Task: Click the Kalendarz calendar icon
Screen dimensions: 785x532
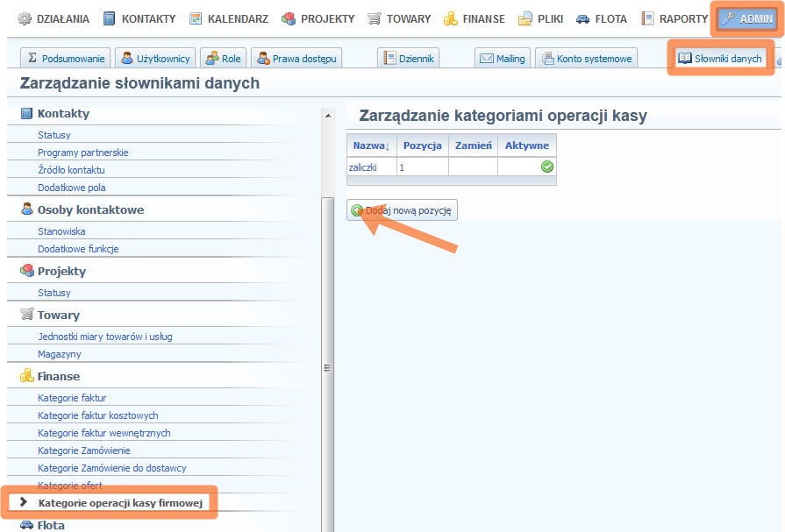Action: click(196, 18)
